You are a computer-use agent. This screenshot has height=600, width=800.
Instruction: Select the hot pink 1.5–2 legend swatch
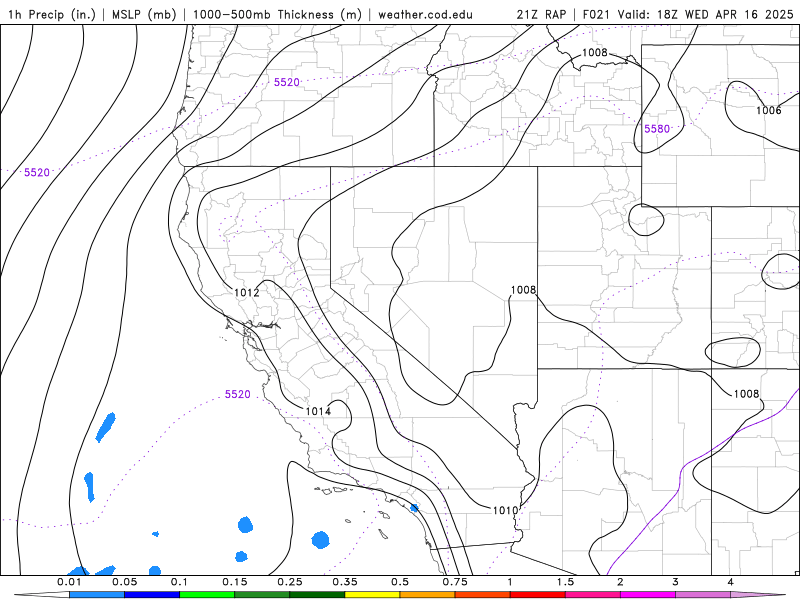593,595
